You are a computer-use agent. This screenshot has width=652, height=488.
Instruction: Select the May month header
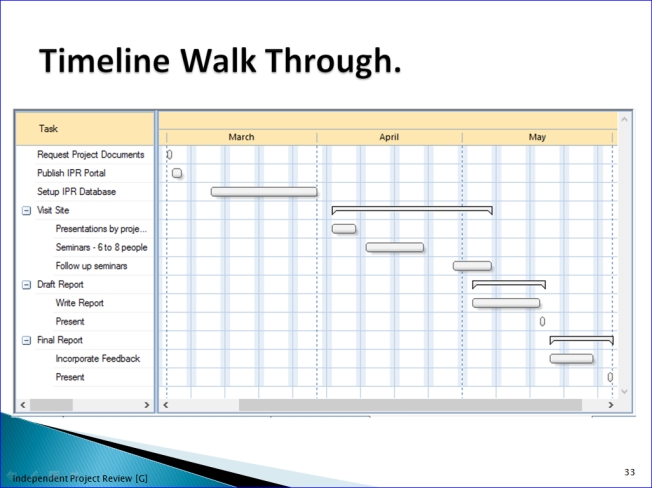(537, 137)
